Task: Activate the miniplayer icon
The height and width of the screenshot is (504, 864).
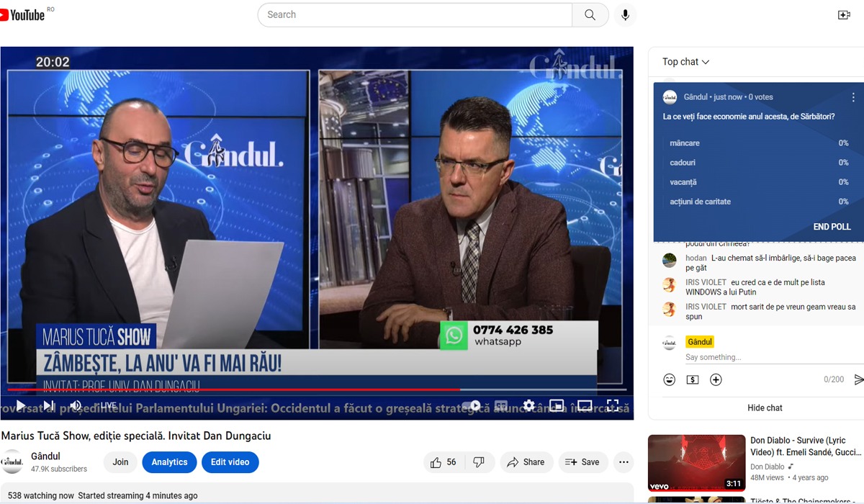Action: pos(557,405)
